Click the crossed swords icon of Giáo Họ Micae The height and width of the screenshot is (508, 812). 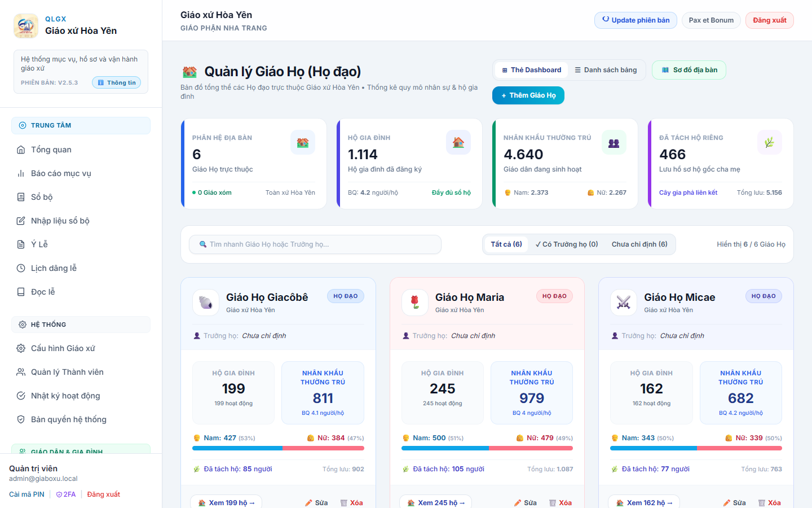pos(624,303)
